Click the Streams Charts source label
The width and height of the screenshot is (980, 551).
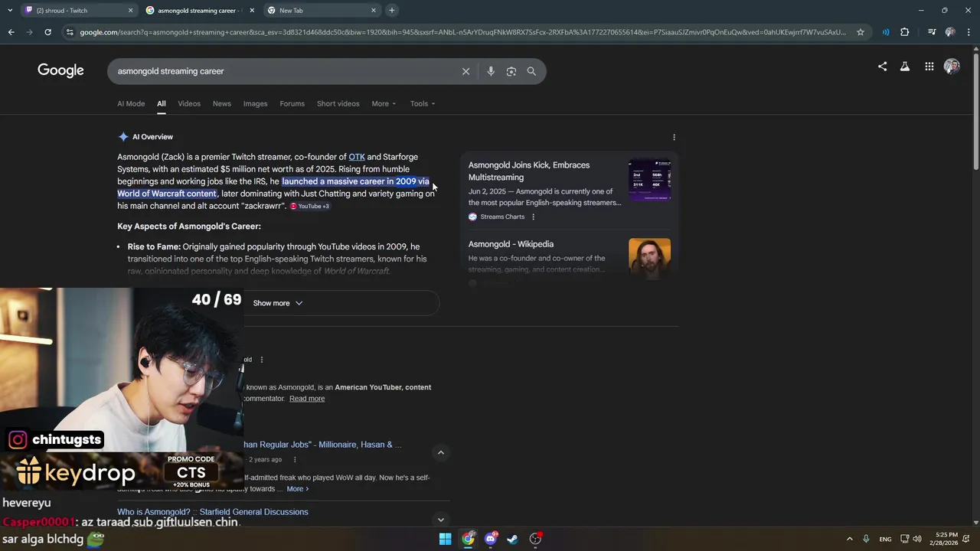[x=502, y=217]
